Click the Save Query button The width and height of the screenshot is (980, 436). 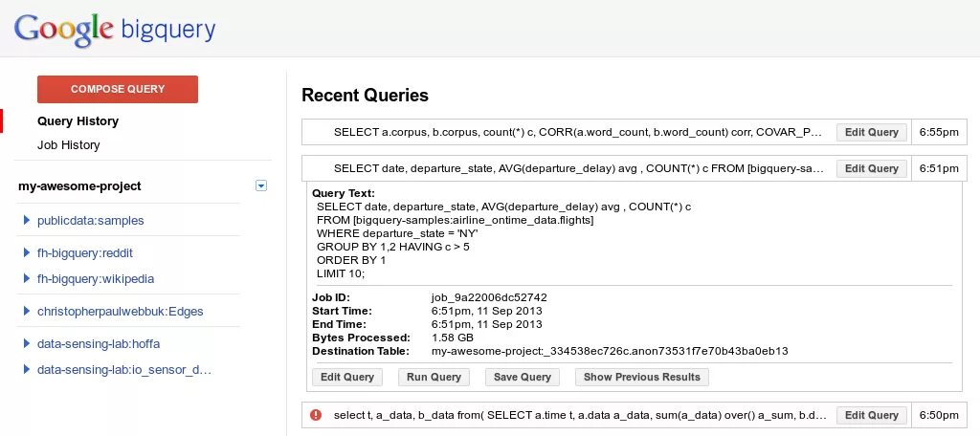point(522,377)
